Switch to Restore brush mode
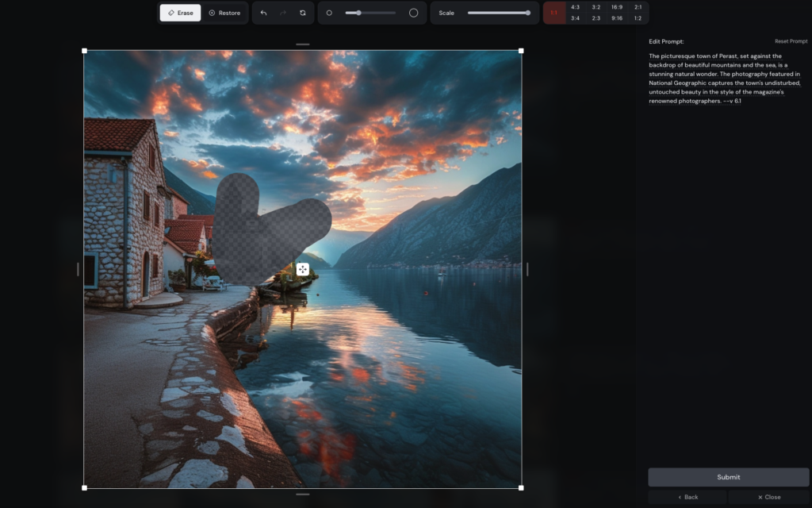812x508 pixels. [224, 13]
